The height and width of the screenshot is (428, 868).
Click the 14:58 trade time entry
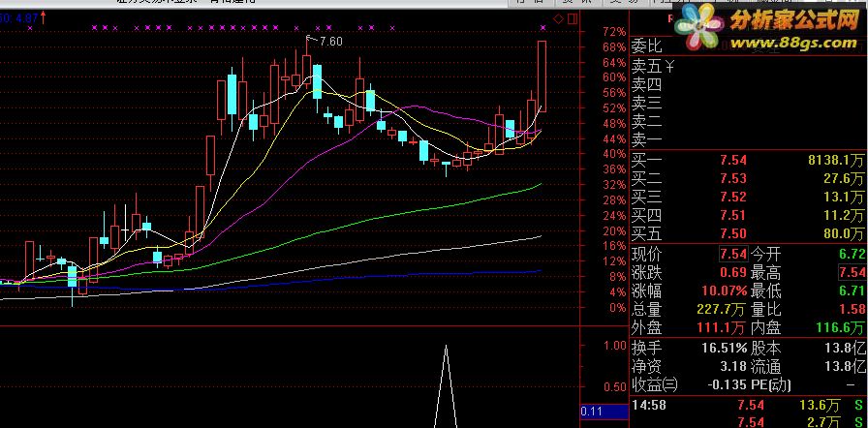click(x=649, y=406)
